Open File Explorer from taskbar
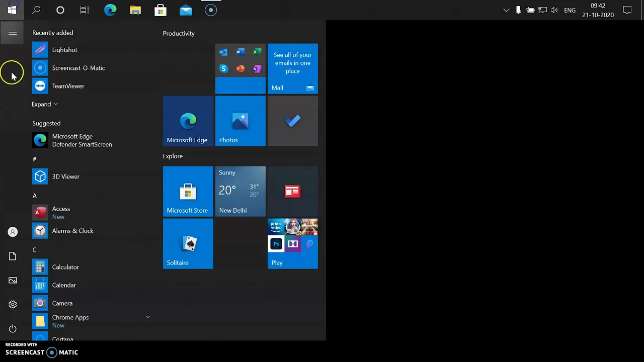Screen dimensions: 644x362 click(135, 10)
